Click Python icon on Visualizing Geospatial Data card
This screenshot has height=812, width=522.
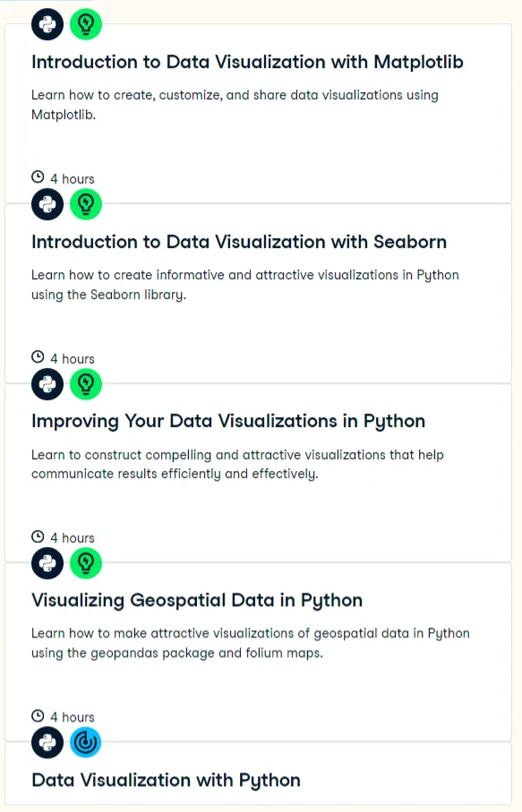pos(47,563)
